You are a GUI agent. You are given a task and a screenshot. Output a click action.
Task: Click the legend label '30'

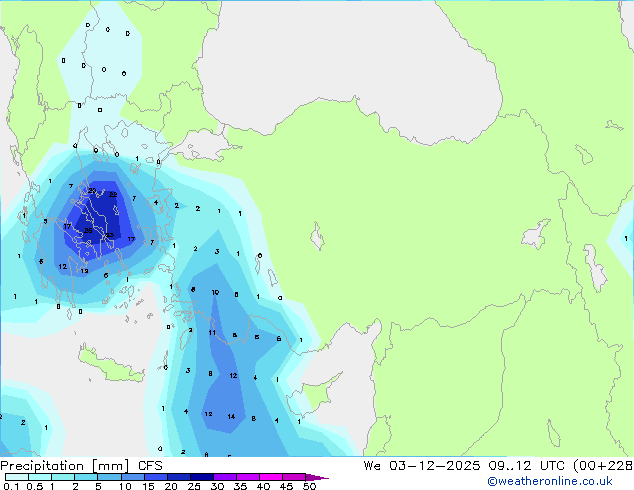217,486
